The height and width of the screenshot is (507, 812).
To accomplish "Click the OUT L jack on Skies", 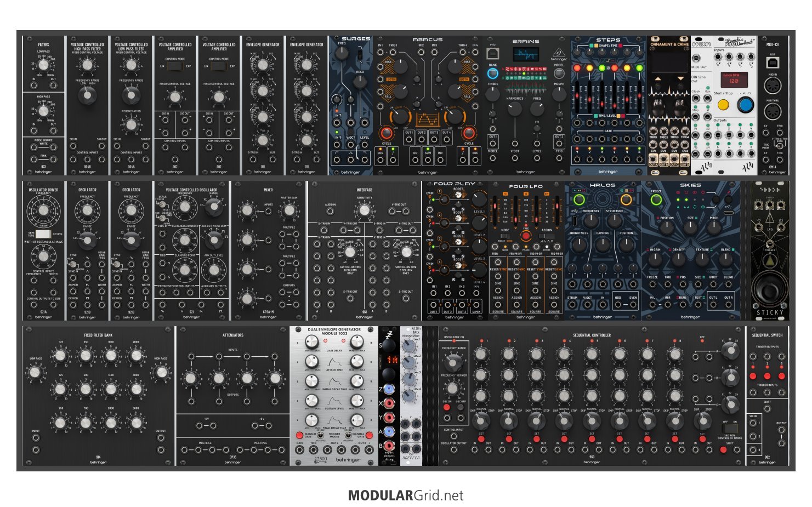I will pos(713,306).
